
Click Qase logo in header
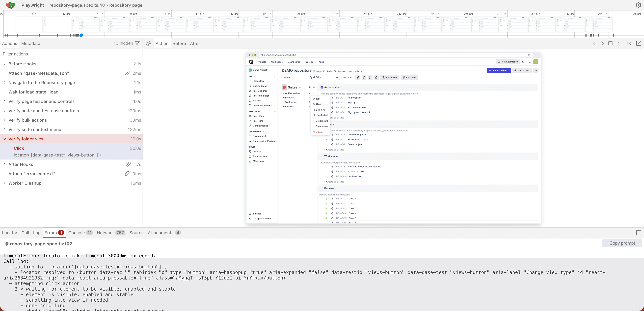point(251,62)
